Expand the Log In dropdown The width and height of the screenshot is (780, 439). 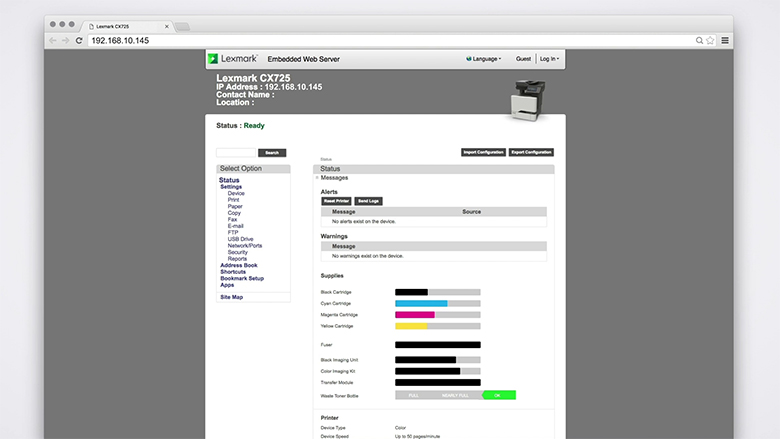click(549, 59)
